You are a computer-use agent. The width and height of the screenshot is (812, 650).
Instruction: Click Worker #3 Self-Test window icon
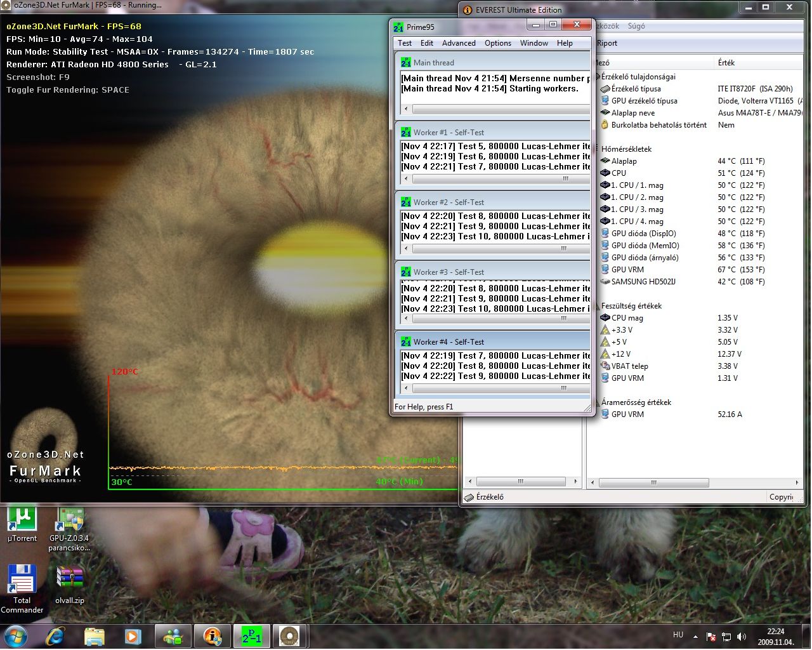pos(405,272)
